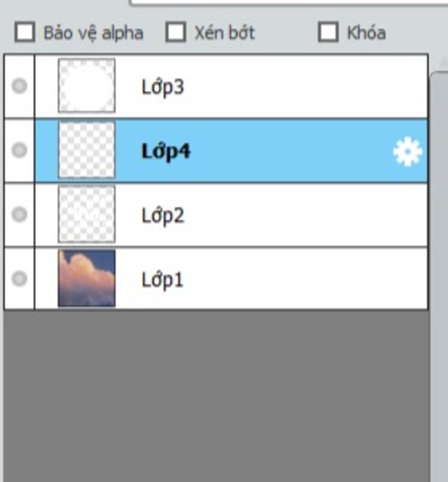Enable the Xén bớt checkbox

click(x=175, y=32)
